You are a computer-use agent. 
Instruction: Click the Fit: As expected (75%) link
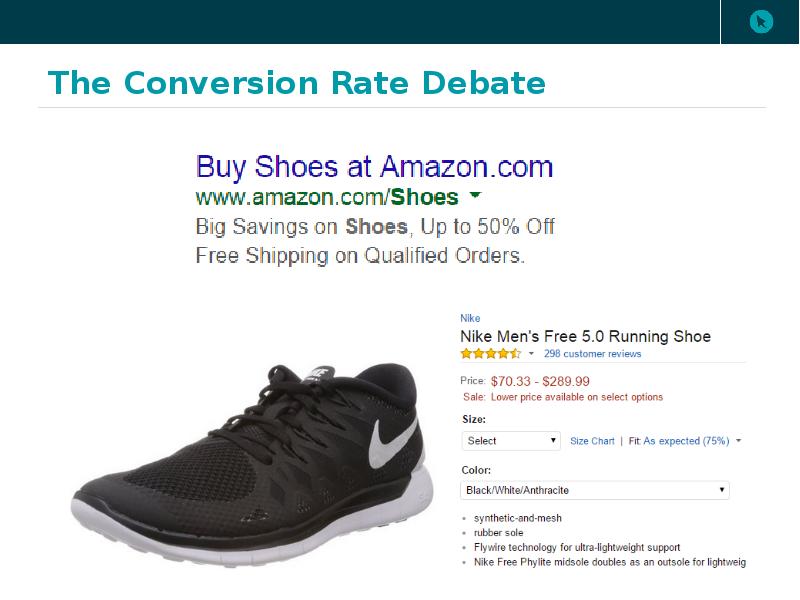click(x=678, y=441)
